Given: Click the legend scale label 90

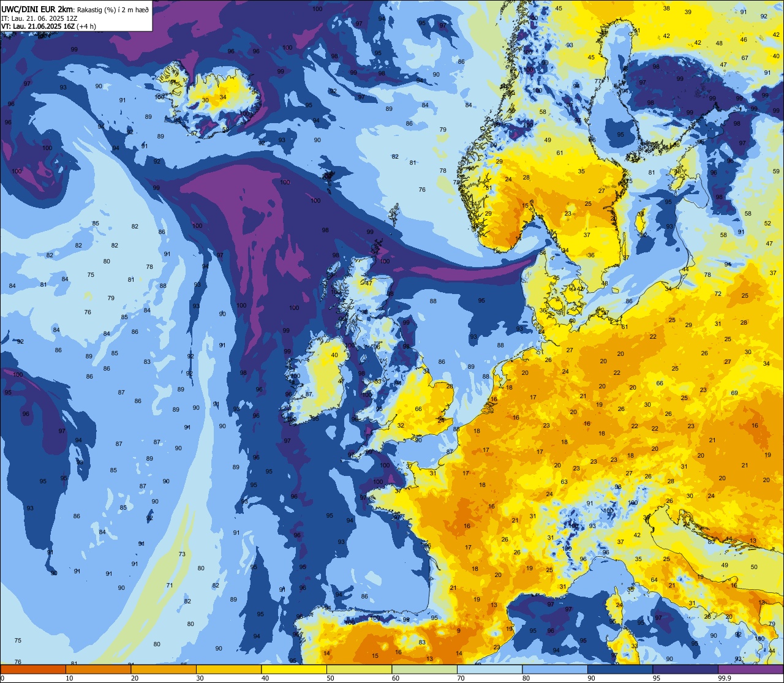Looking at the screenshot, I should [592, 678].
